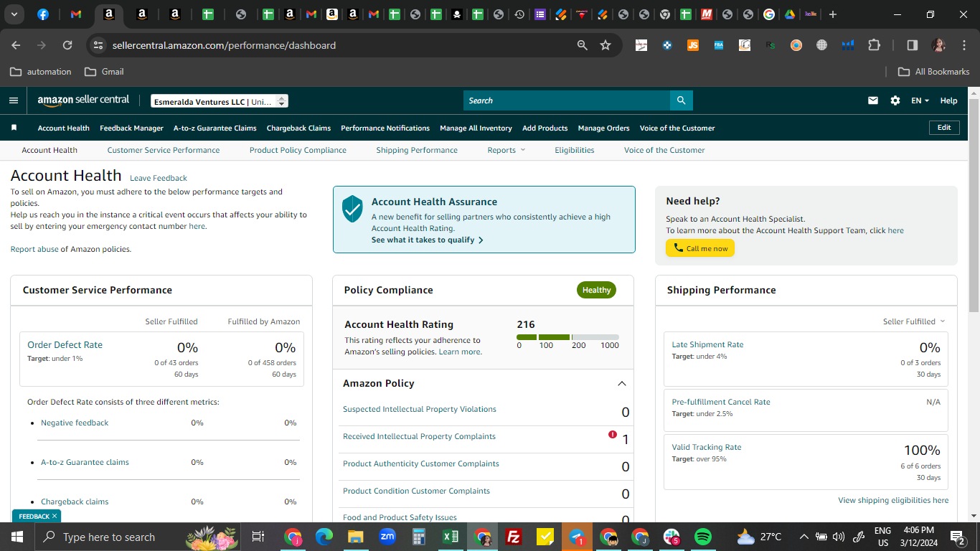The image size is (980, 551).
Task: Open Manage All Inventory in favorites bar
Action: pyautogui.click(x=476, y=128)
